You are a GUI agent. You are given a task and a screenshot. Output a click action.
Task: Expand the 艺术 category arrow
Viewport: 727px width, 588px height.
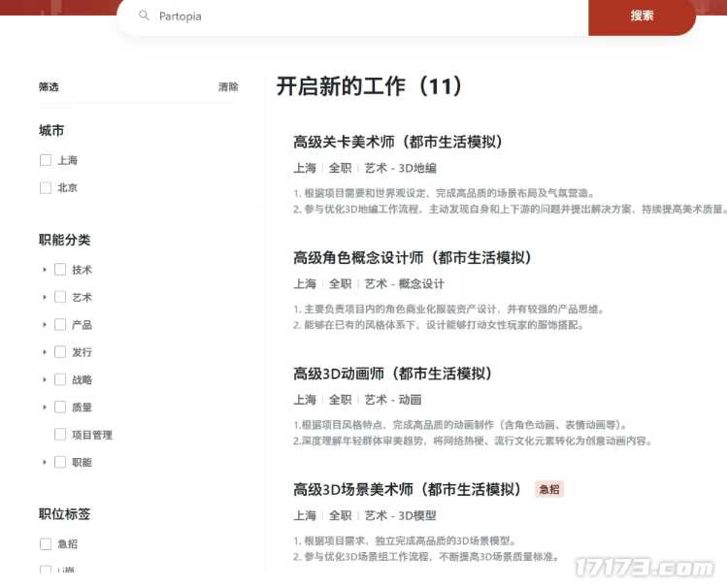[x=45, y=297]
